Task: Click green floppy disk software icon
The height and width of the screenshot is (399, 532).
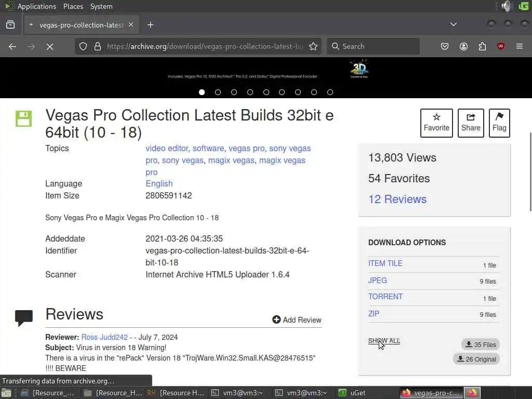Action: tap(24, 118)
